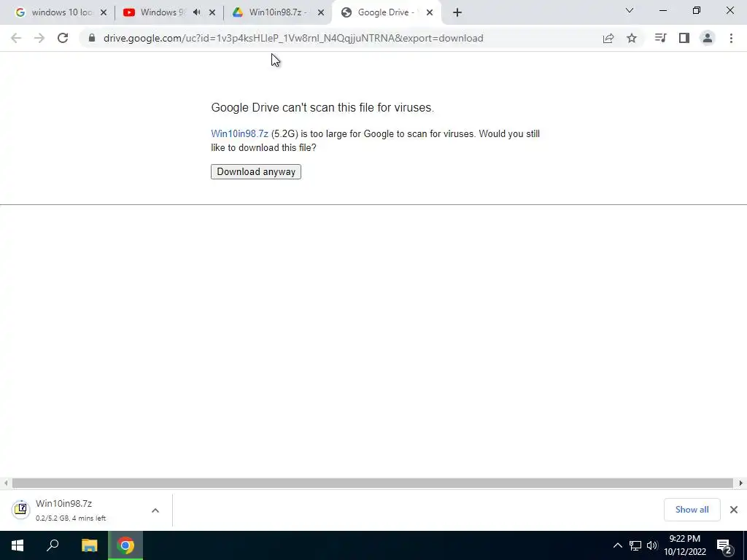Click the horizontal scrollbar thumb
This screenshot has height=560, width=747.
pyautogui.click(x=373, y=483)
